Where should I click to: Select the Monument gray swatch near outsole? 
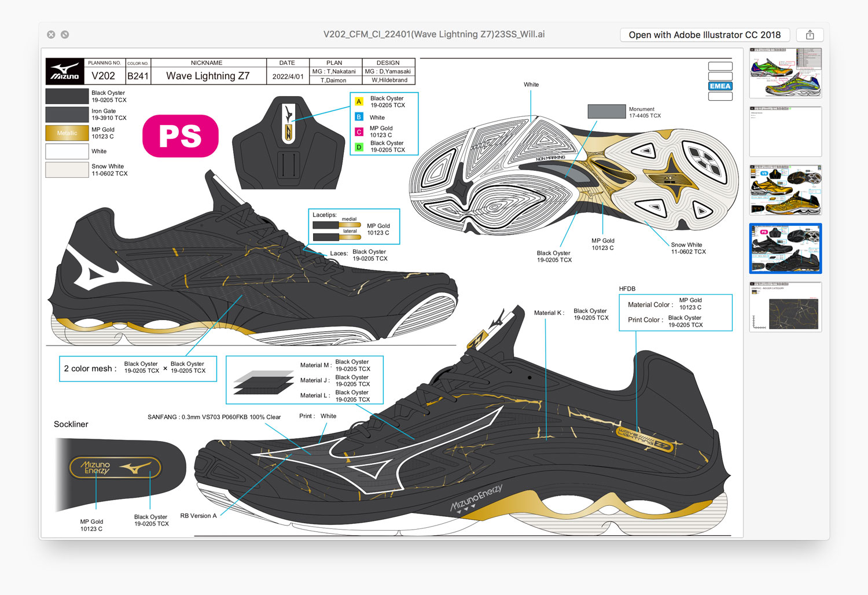606,112
